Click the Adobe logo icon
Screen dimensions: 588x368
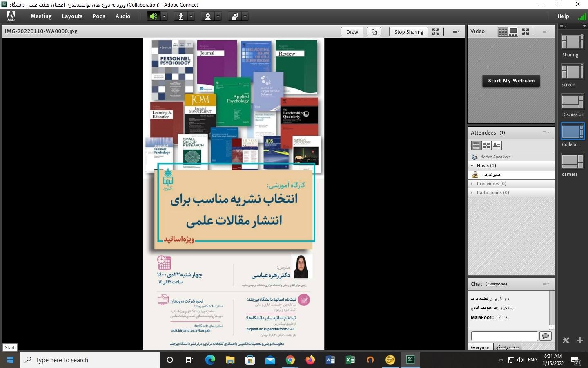(x=11, y=16)
